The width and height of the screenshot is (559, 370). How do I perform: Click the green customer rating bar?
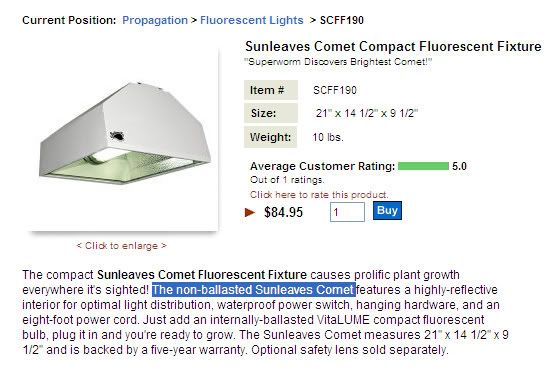coord(423,166)
